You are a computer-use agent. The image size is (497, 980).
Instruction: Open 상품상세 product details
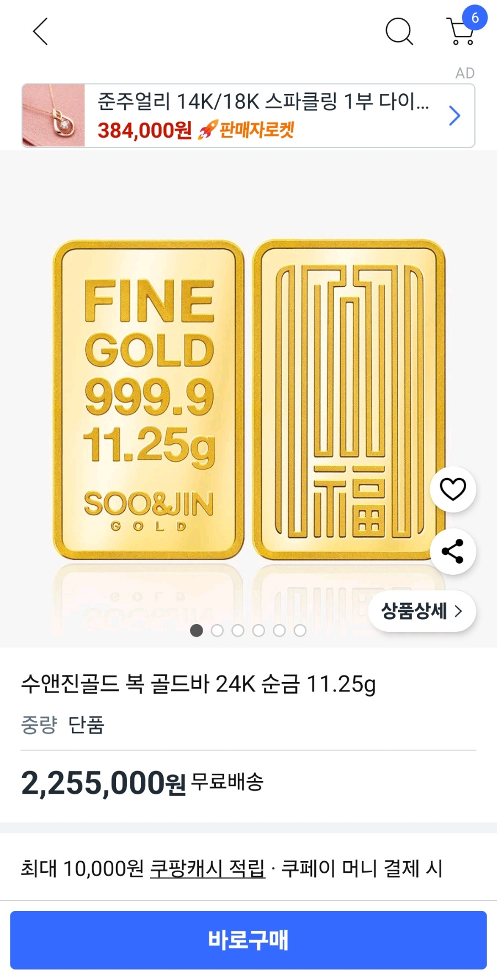[x=422, y=611]
